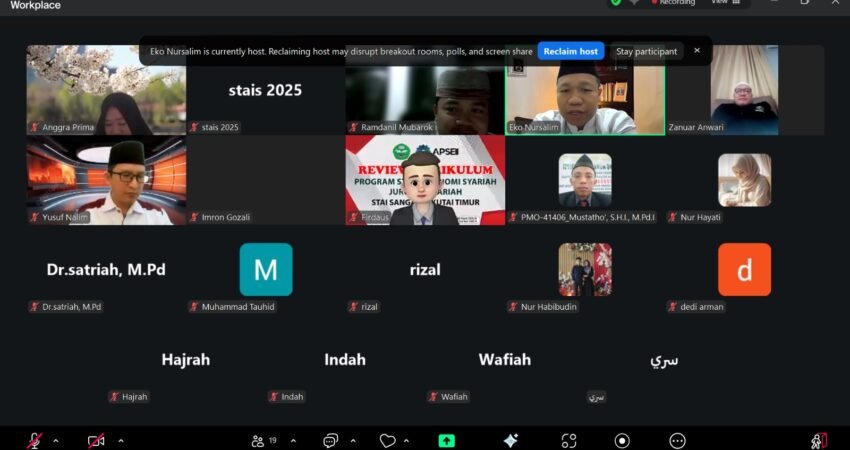850x450 pixels.
Task: Open the chat panel
Action: 331,440
